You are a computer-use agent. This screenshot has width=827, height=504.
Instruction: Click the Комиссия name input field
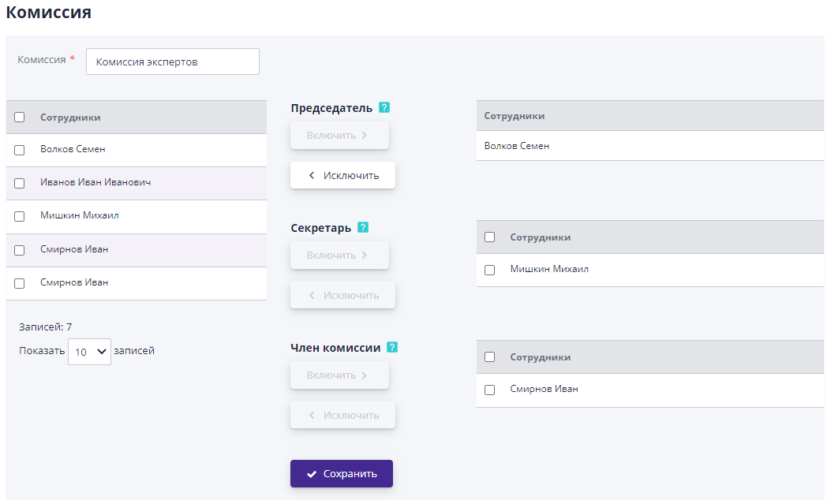pos(172,61)
